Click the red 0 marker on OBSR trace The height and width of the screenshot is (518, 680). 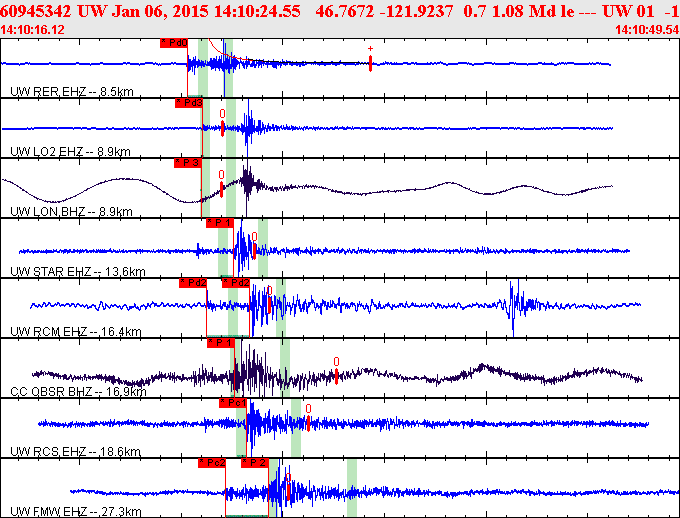[337, 370]
